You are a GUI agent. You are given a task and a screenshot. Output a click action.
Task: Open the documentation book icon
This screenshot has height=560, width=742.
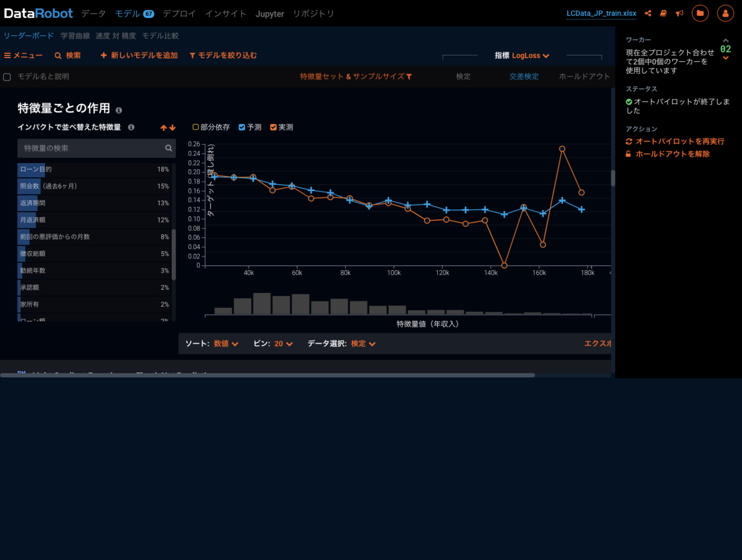coord(663,13)
